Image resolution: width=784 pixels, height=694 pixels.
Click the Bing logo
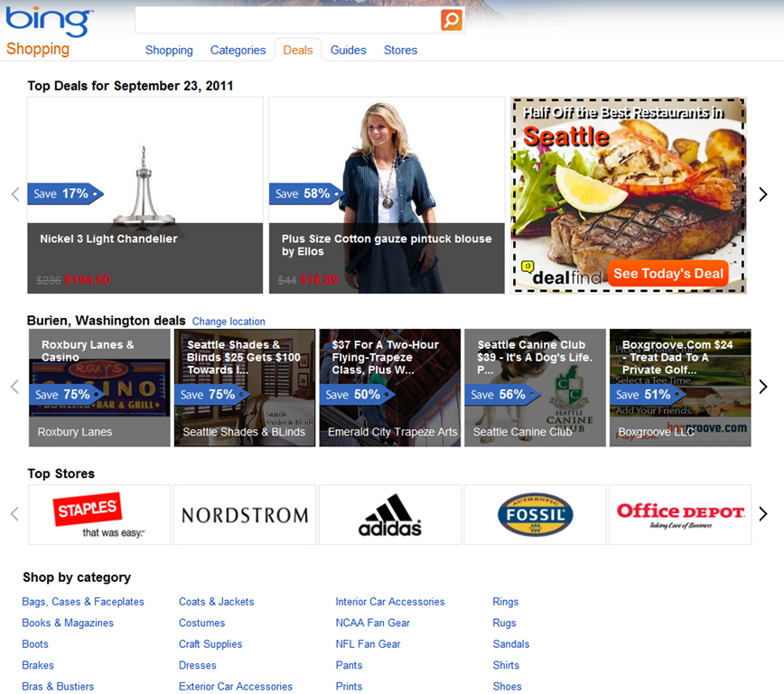click(49, 22)
